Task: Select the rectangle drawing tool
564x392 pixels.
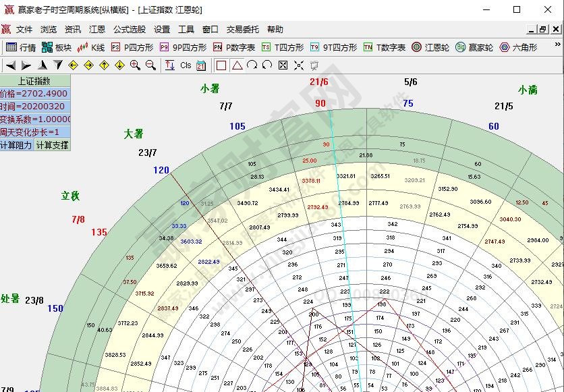Action: [x=221, y=65]
